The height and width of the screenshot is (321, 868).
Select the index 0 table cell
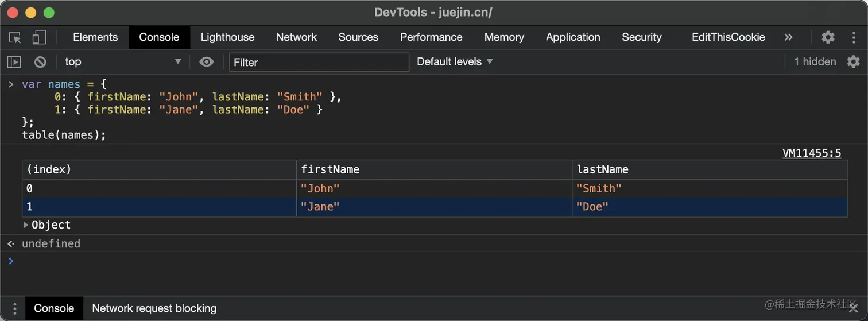click(159, 188)
